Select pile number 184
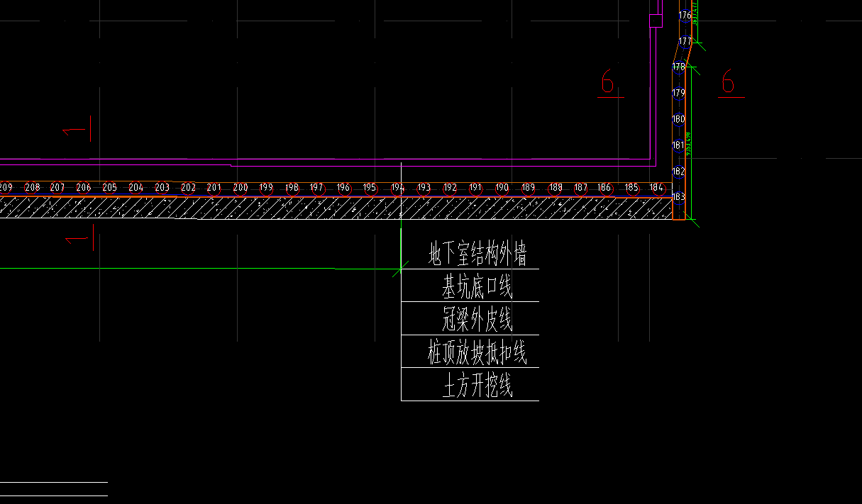862x504 pixels. pyautogui.click(x=657, y=188)
